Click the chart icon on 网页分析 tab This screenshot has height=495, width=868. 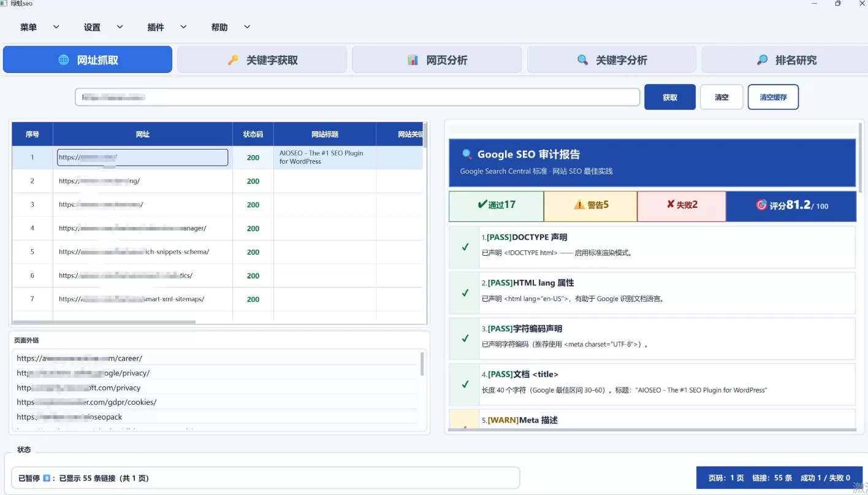coord(413,60)
